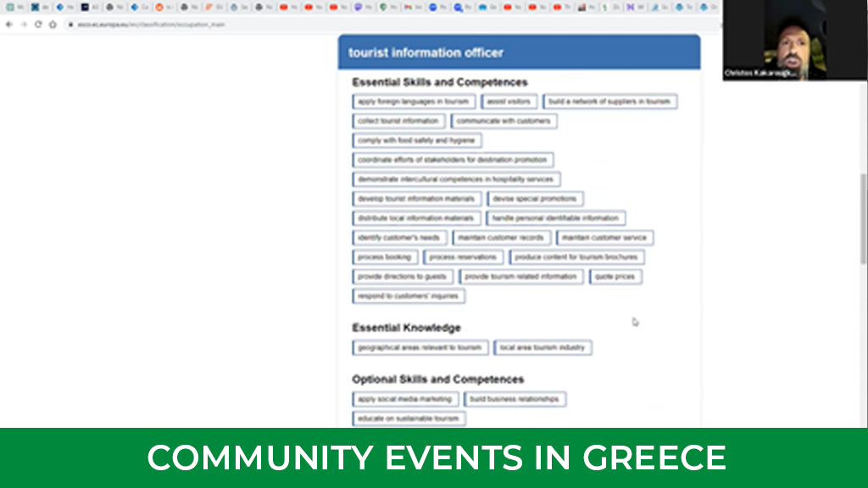Screen dimensions: 868x488
Task: Click Christos Kakarougka's video thumbnail
Action: [x=795, y=40]
